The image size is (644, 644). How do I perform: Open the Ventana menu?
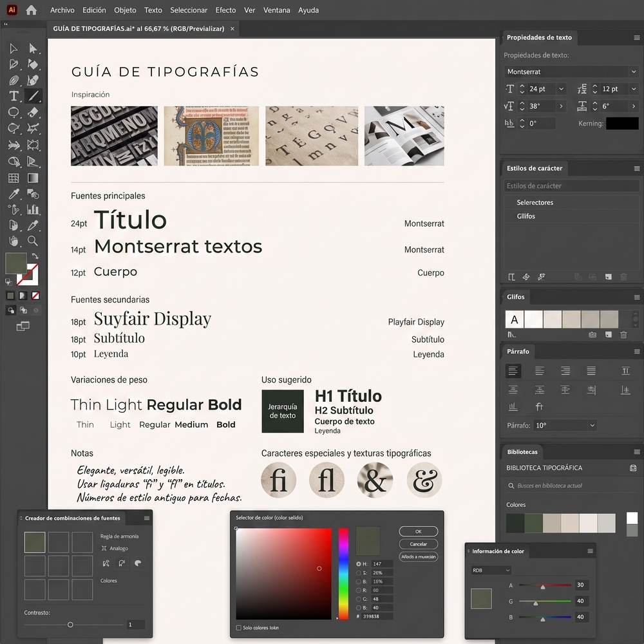click(276, 10)
